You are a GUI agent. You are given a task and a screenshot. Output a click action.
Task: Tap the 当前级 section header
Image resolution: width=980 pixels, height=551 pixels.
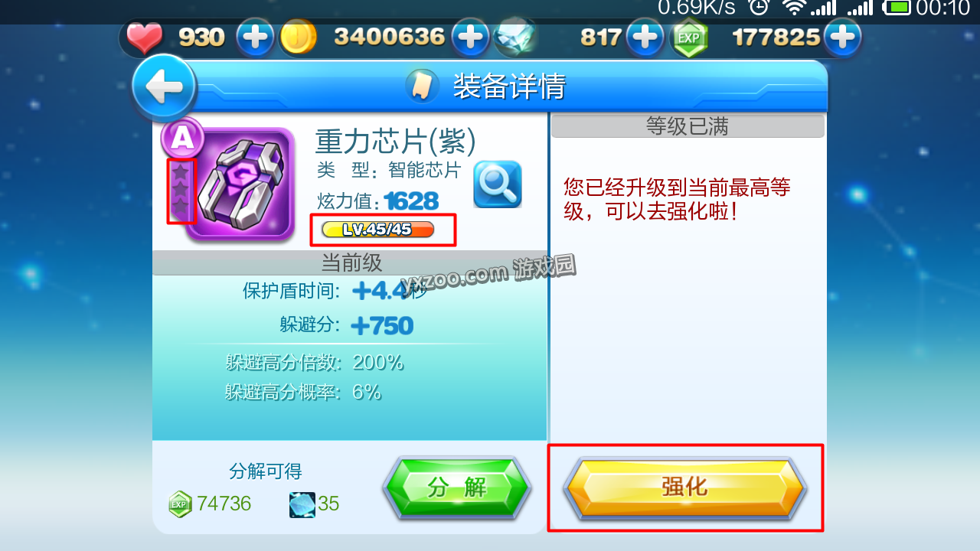350,263
